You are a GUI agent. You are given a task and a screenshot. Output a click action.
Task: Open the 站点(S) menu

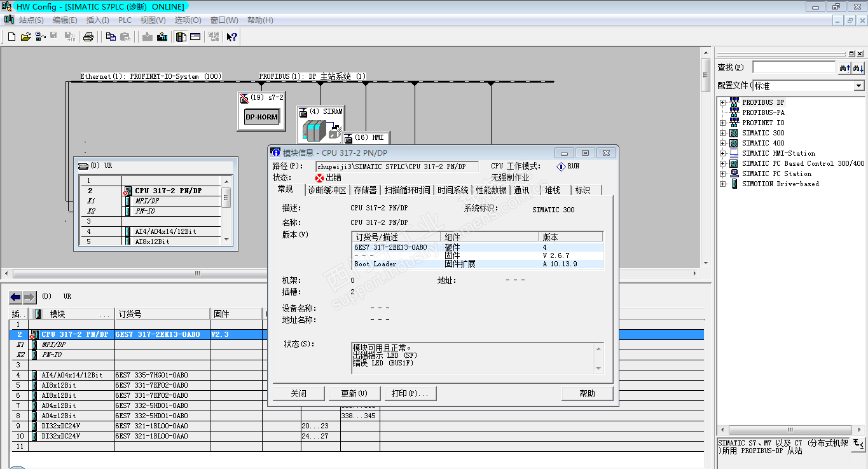coord(31,20)
